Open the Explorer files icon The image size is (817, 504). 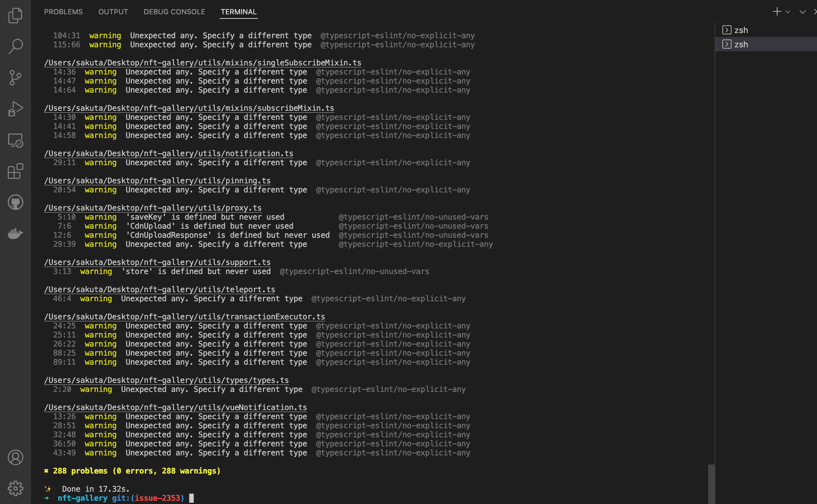[15, 15]
